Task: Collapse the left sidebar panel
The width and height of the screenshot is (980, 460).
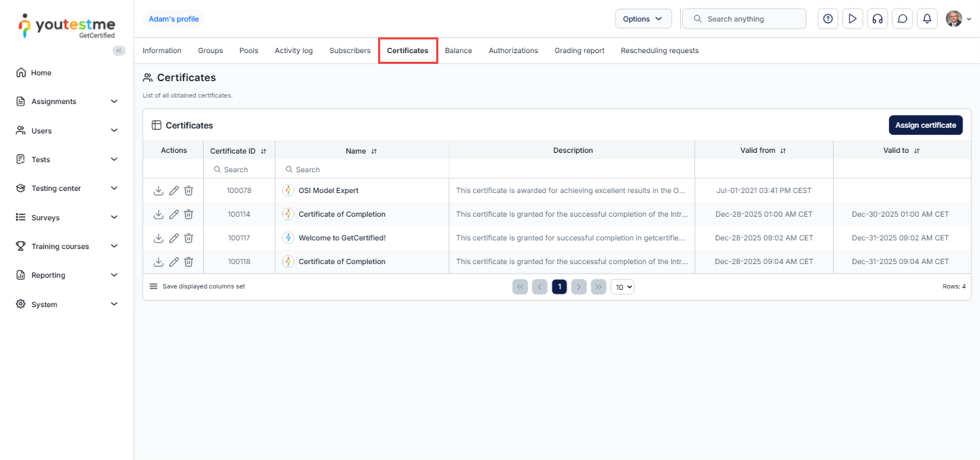Action: 119,50
